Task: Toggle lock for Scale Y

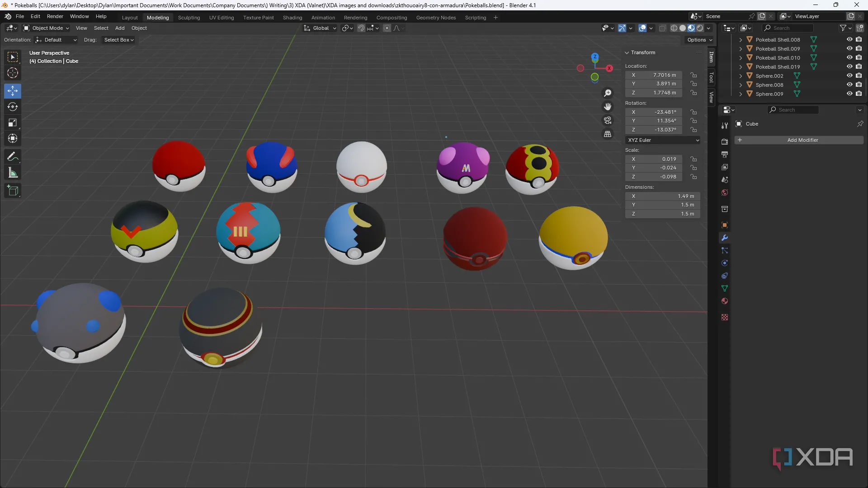Action: pos(693,168)
